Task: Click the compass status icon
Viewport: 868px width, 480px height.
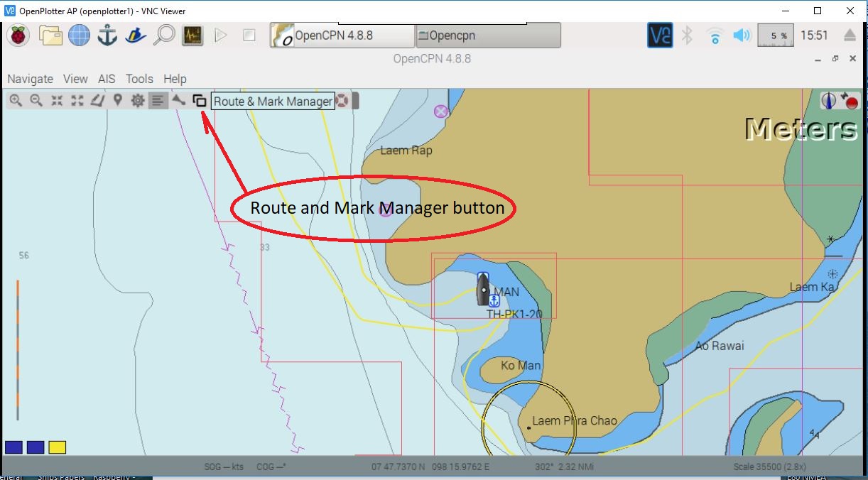Action: pos(830,101)
